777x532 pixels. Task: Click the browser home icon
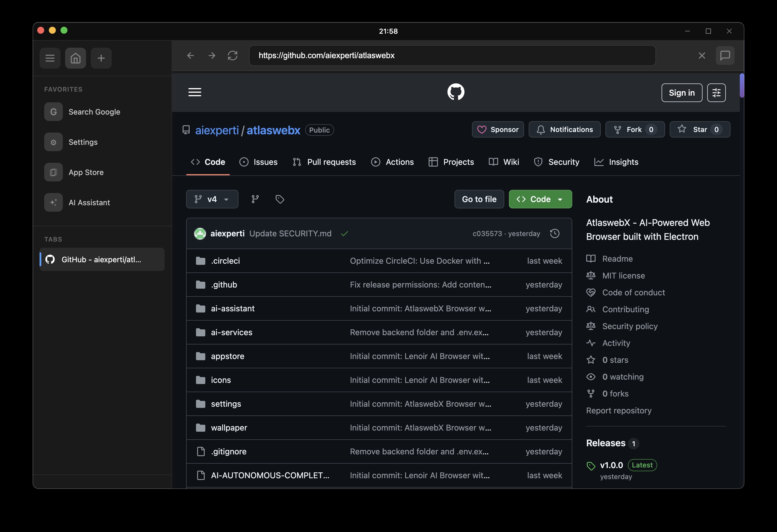75,58
